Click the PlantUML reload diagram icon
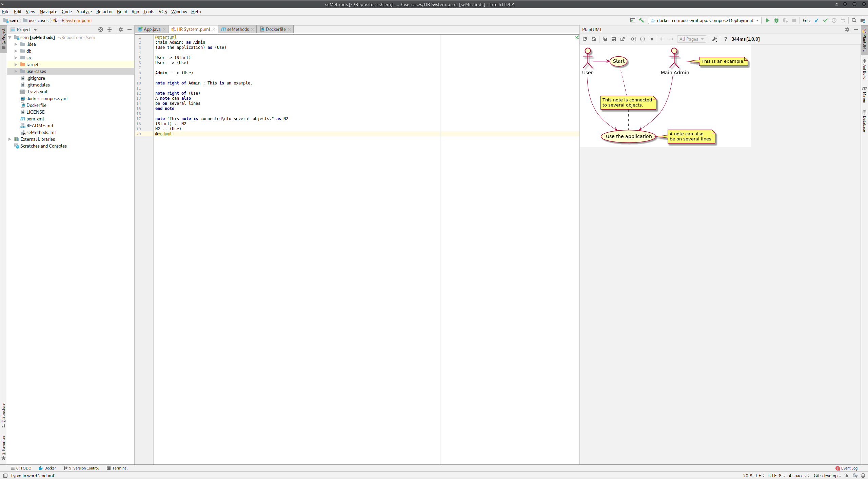The height and width of the screenshot is (479, 868). (x=585, y=39)
